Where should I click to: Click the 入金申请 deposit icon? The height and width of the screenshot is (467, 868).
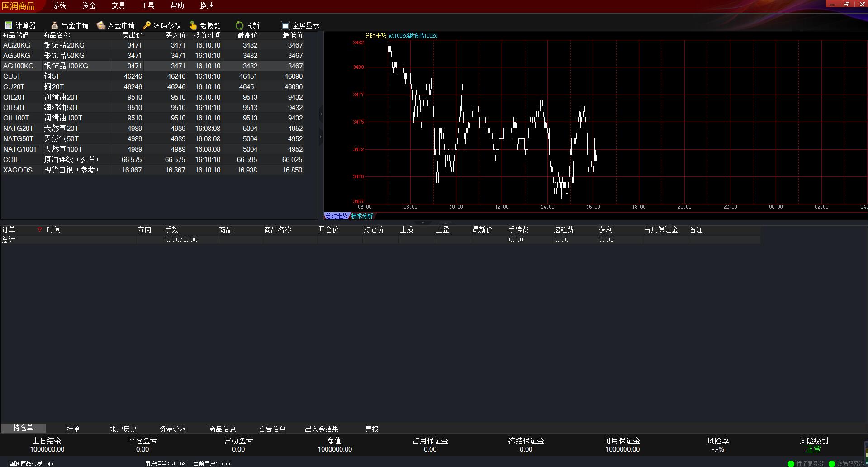tap(101, 25)
